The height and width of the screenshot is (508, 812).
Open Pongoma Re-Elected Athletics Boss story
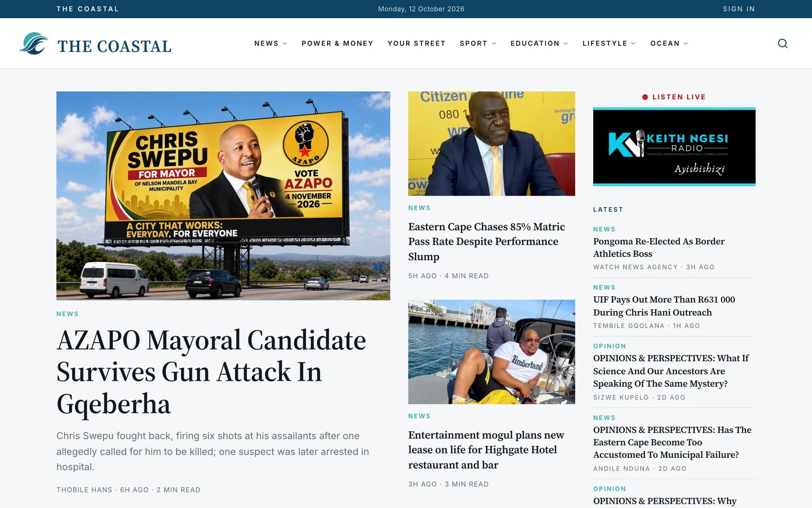coord(659,247)
